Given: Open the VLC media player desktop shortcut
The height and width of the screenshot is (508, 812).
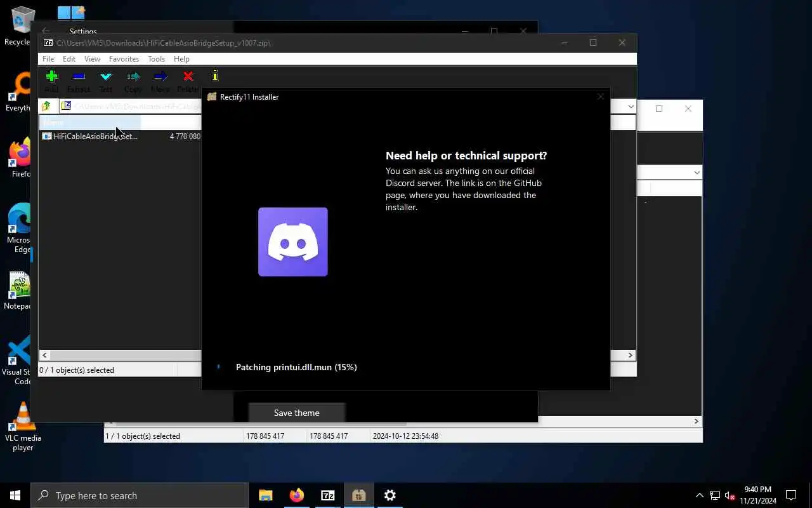Looking at the screenshot, I should click(x=23, y=427).
